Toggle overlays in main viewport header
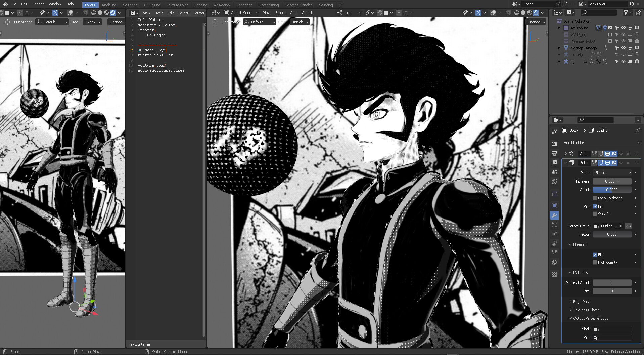 493,13
